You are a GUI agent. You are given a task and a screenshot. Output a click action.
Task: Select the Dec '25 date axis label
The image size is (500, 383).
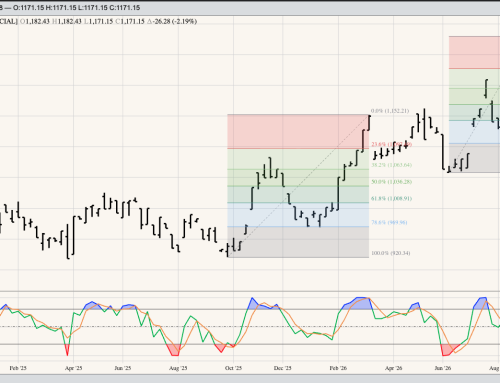283,368
